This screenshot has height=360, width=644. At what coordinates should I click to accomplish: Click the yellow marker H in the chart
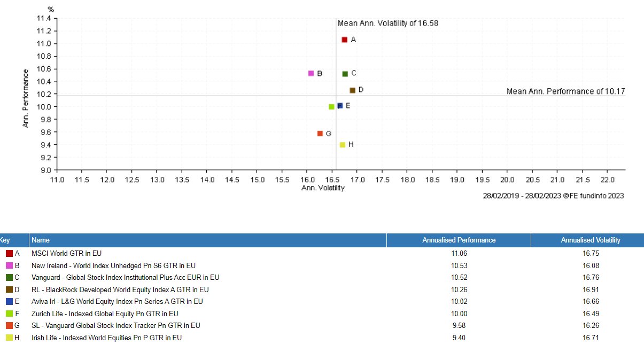343,145
